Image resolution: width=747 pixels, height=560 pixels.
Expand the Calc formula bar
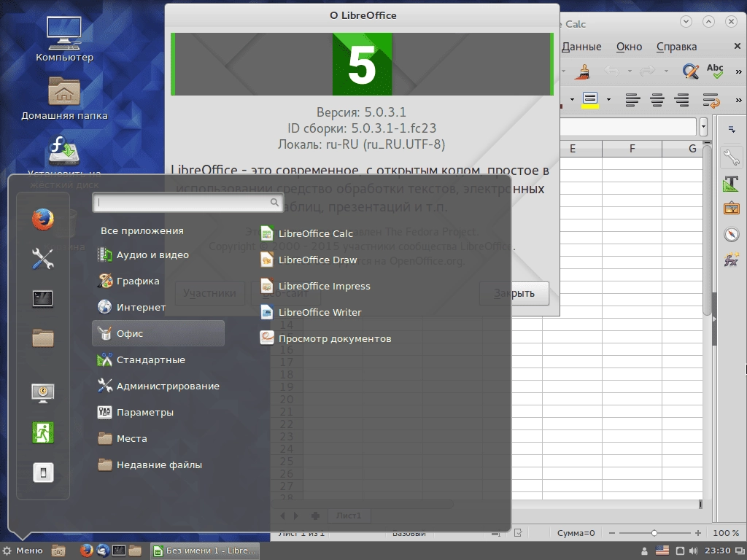704,127
